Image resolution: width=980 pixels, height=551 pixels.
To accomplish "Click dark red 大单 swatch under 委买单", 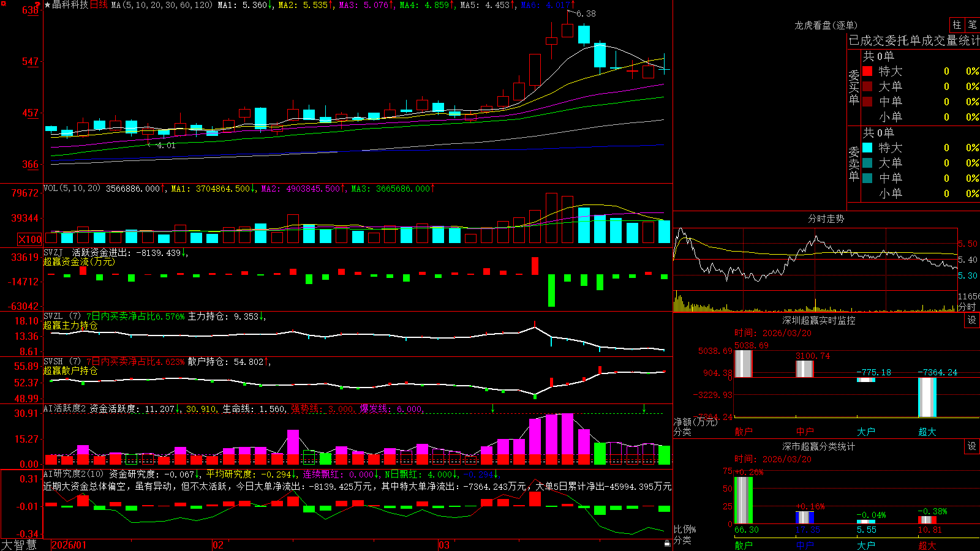I will coord(867,86).
